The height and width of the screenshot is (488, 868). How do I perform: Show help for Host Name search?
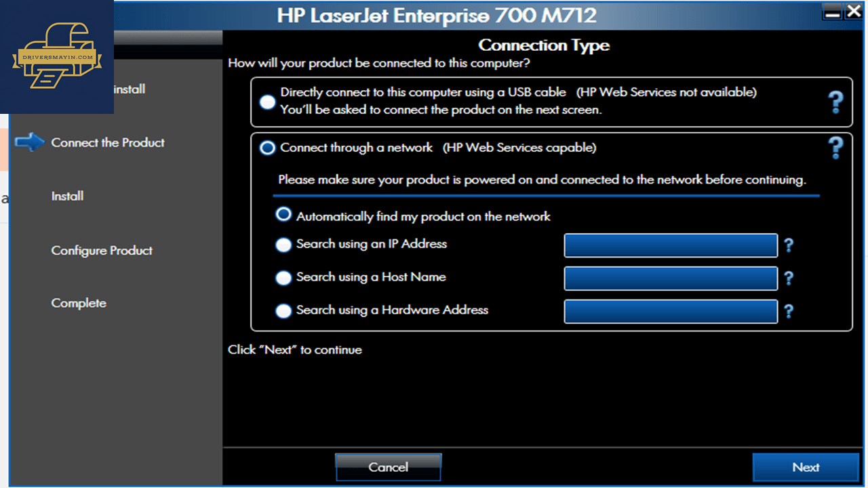pyautogui.click(x=789, y=278)
